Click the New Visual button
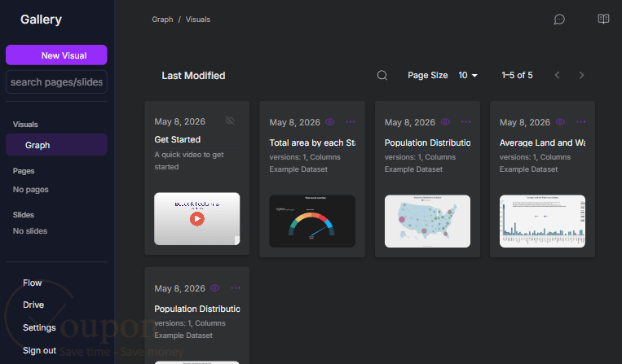The image size is (622, 364). pyautogui.click(x=56, y=55)
